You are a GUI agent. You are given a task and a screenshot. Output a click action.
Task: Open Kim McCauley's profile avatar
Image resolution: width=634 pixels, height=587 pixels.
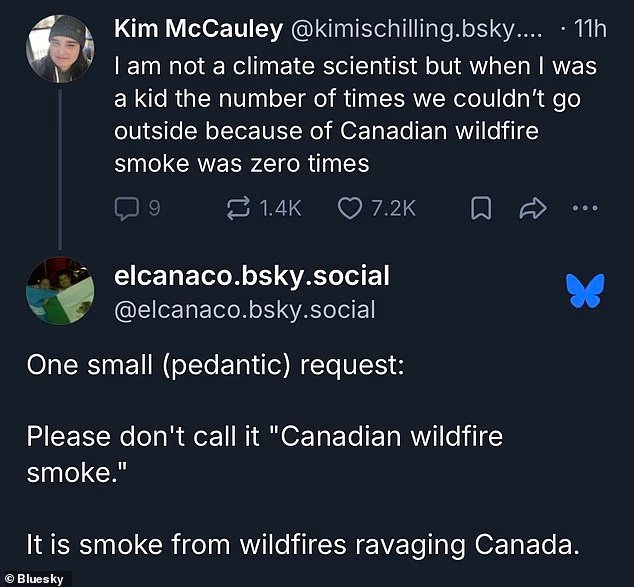[x=60, y=49]
